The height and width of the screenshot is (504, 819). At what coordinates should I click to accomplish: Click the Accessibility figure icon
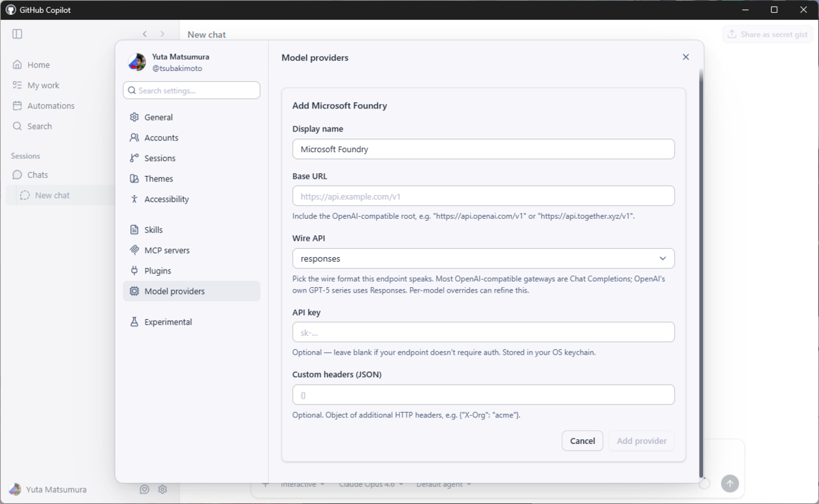click(134, 199)
